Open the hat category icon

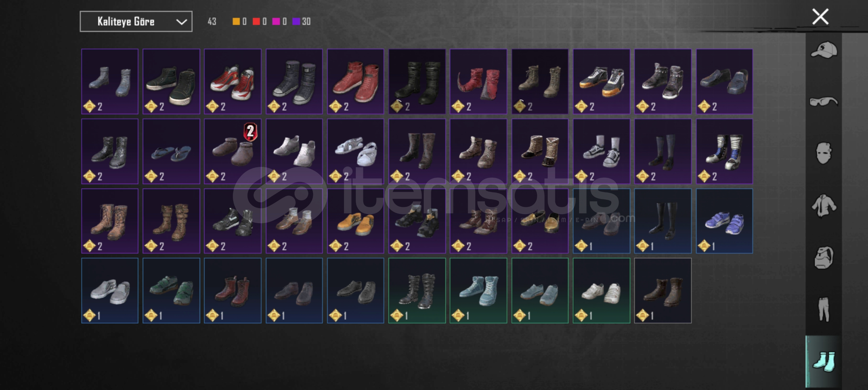coord(824,50)
